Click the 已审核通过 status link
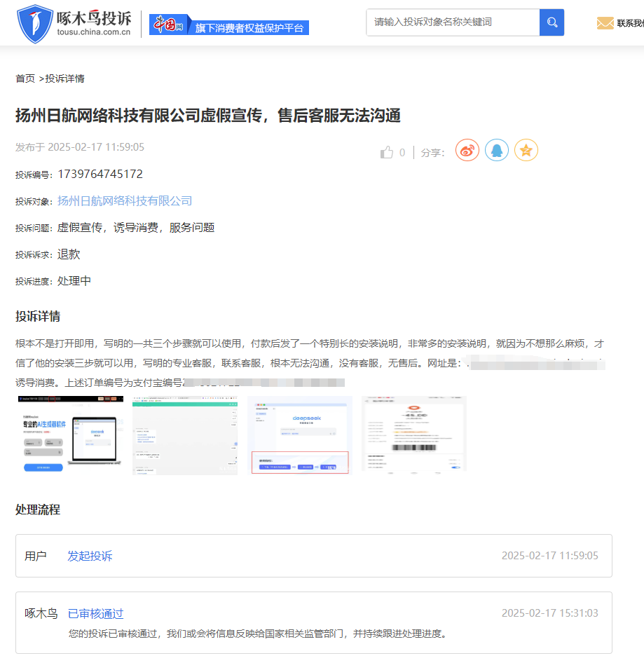This screenshot has height=670, width=644. pos(96,614)
